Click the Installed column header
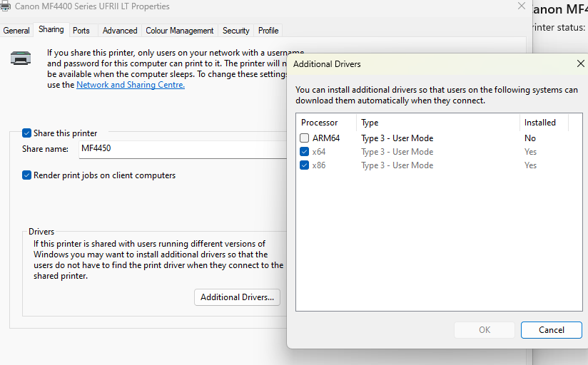The image size is (588, 365). [x=544, y=123]
